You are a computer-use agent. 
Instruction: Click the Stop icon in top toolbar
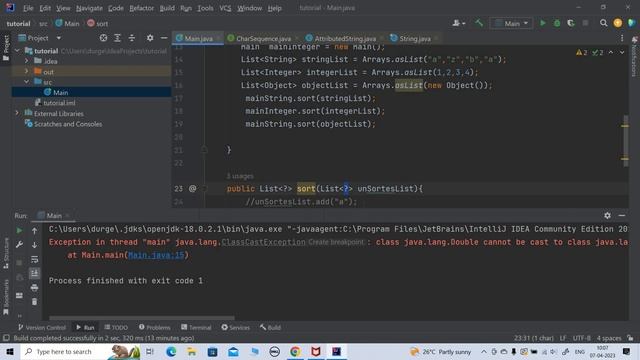(x=585, y=23)
